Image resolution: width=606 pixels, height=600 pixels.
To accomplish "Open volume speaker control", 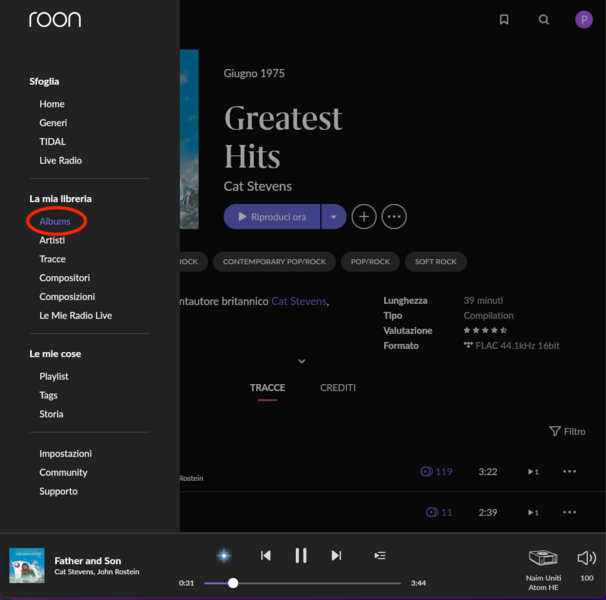I will (x=587, y=557).
